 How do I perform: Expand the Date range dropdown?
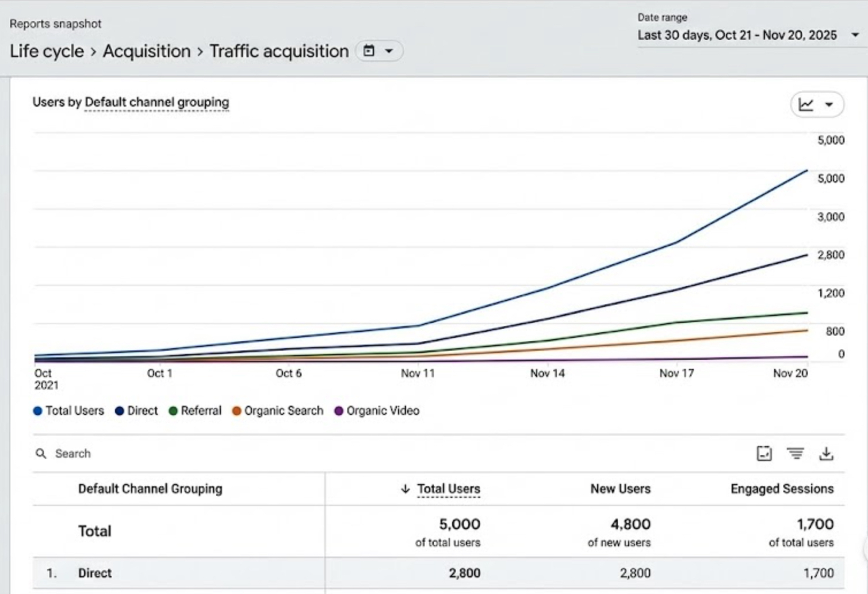(x=855, y=35)
